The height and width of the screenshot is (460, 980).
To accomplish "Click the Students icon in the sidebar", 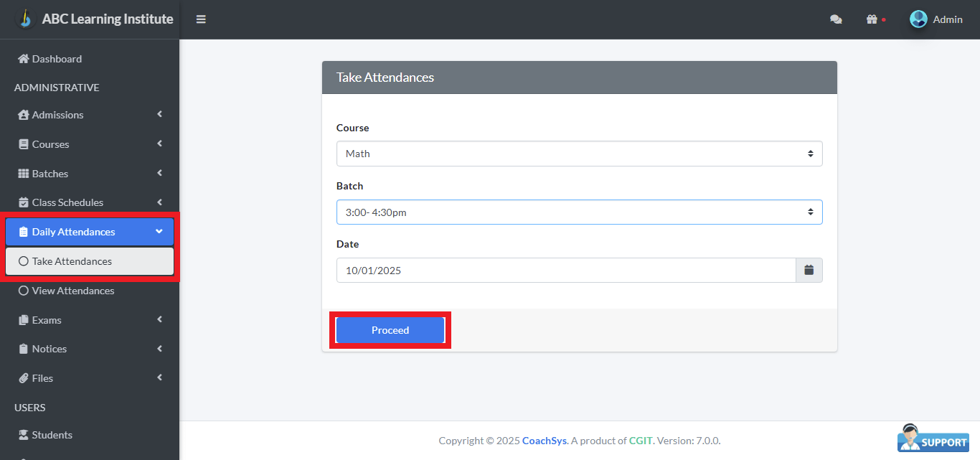I will click(x=24, y=434).
